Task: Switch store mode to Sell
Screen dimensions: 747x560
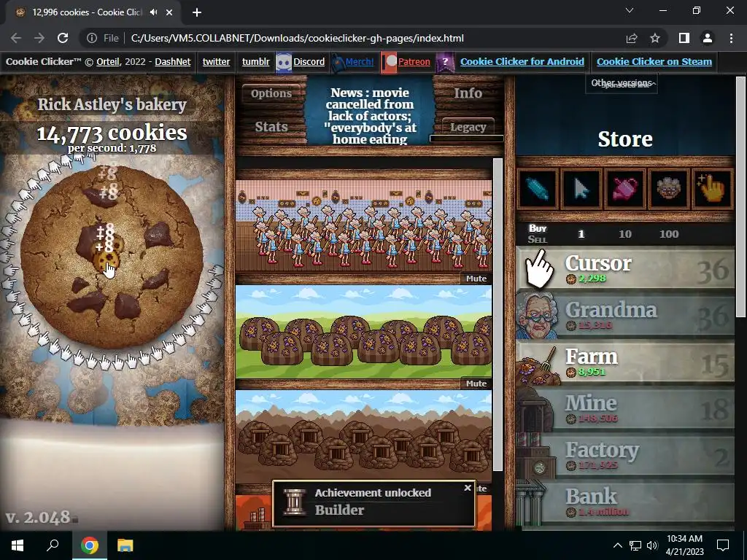Action: [x=538, y=239]
